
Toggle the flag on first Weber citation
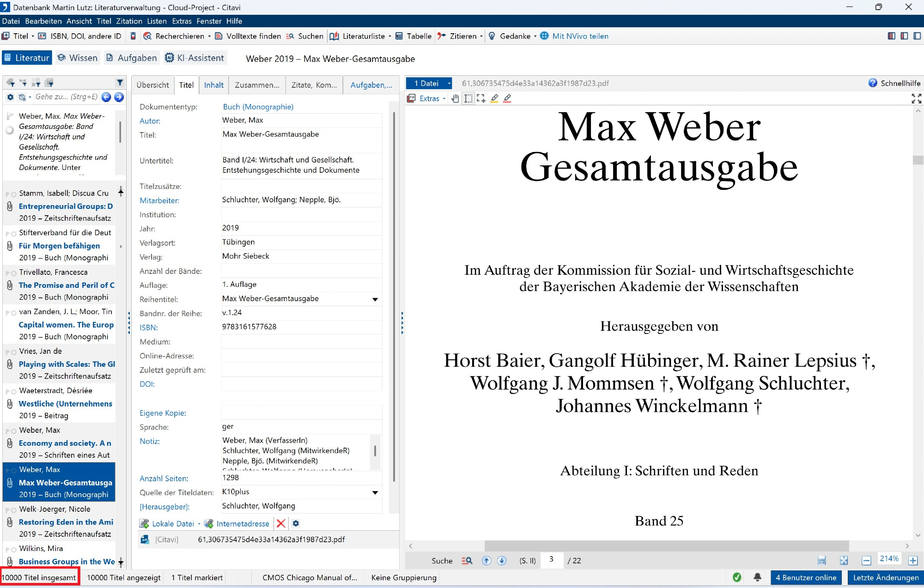click(x=10, y=116)
